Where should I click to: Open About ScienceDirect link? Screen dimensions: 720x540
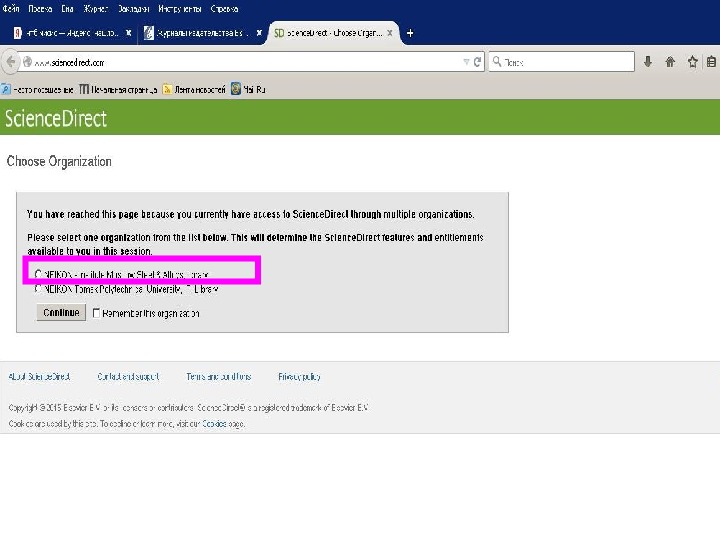[x=39, y=377]
